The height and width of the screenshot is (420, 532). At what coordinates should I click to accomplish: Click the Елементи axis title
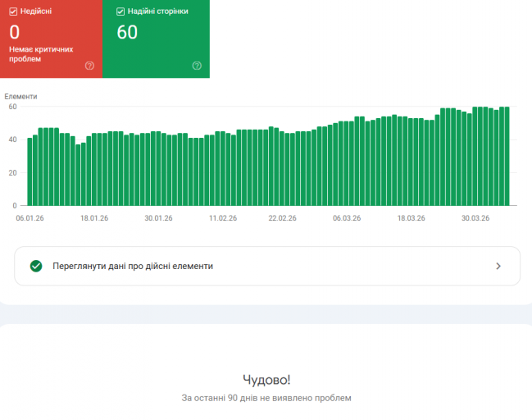[20, 97]
